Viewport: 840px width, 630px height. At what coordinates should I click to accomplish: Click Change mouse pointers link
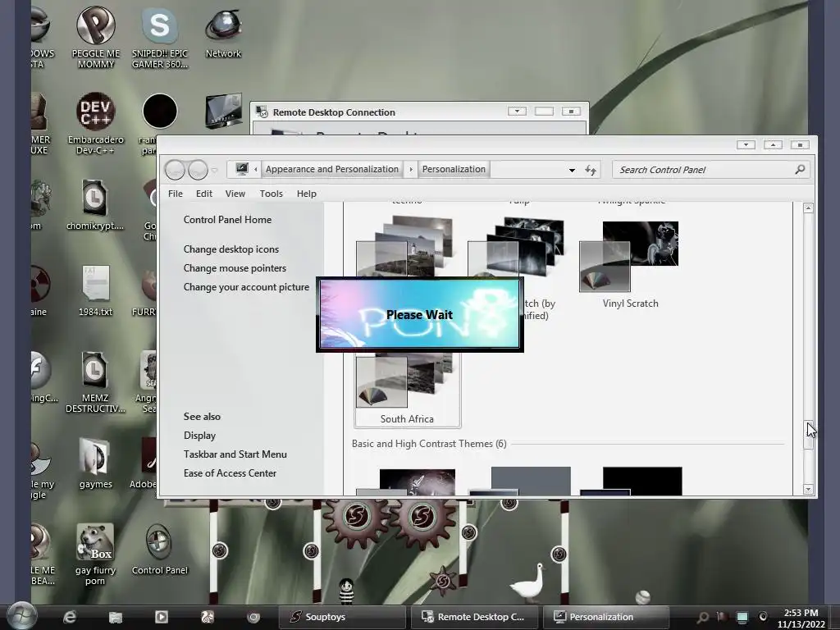[235, 268]
